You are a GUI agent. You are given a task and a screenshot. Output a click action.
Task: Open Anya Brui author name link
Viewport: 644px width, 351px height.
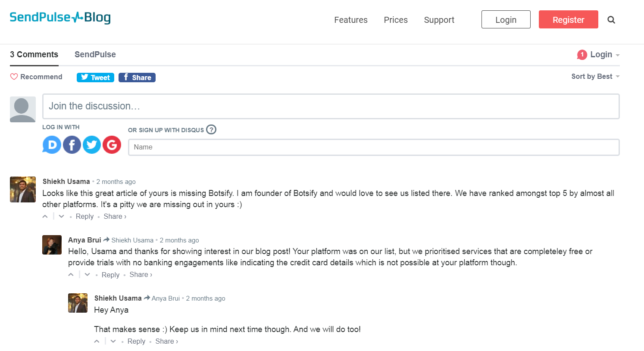[x=84, y=240]
